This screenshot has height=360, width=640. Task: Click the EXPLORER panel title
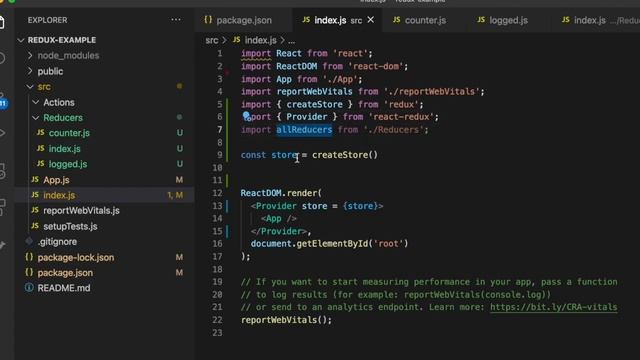[47, 20]
